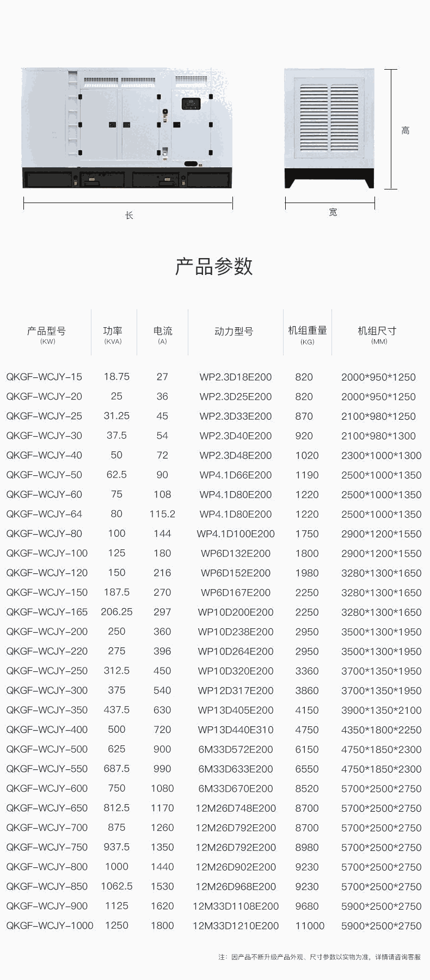Click the 4350*1800*2250 dimension cell
430x980 pixels.
click(381, 730)
